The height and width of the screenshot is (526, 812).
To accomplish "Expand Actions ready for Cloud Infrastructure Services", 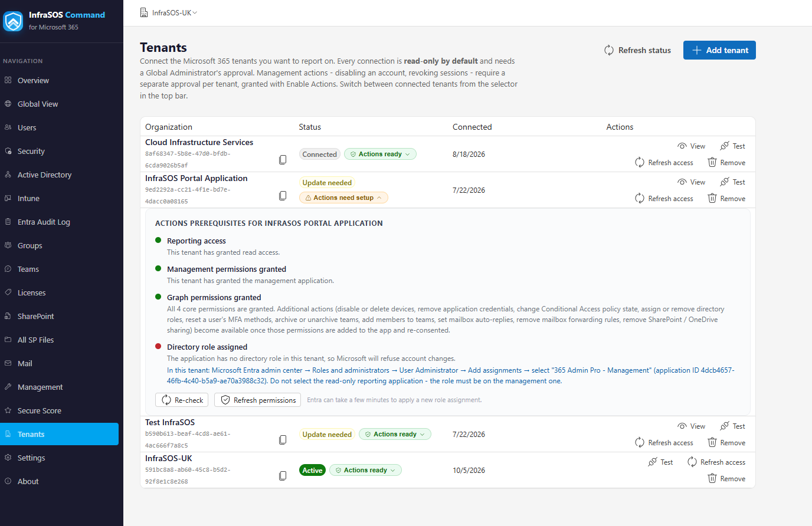I will (x=380, y=154).
